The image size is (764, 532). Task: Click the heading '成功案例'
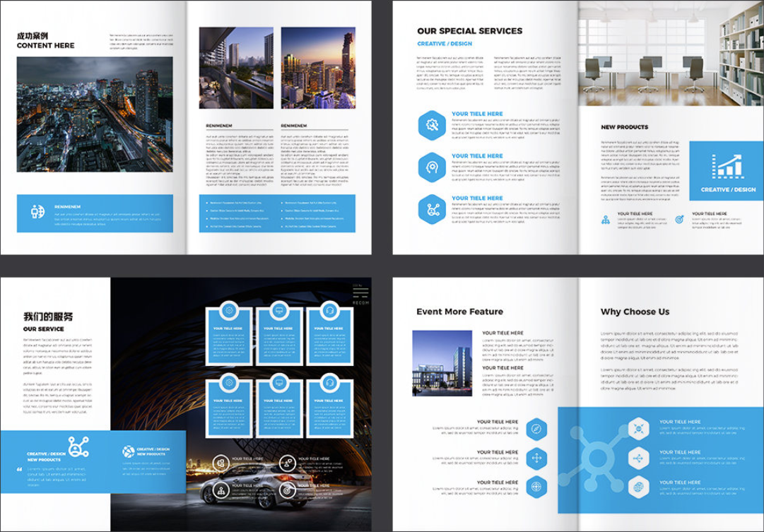point(33,35)
